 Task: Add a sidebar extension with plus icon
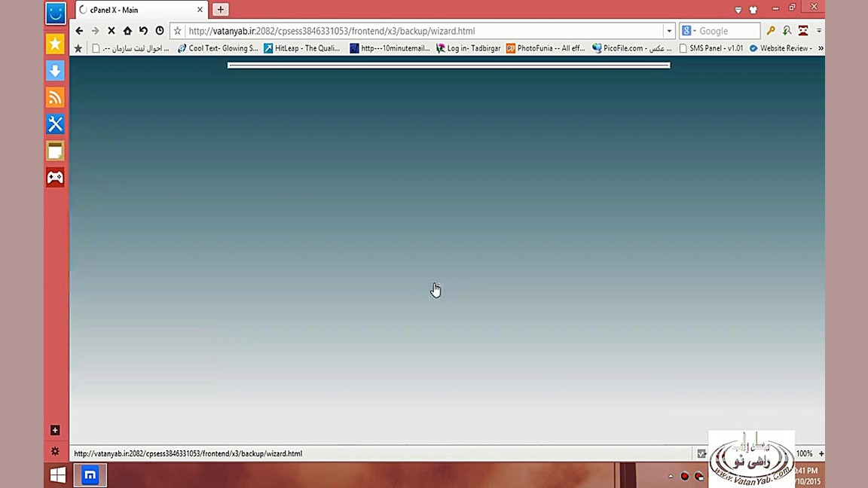pyautogui.click(x=55, y=430)
